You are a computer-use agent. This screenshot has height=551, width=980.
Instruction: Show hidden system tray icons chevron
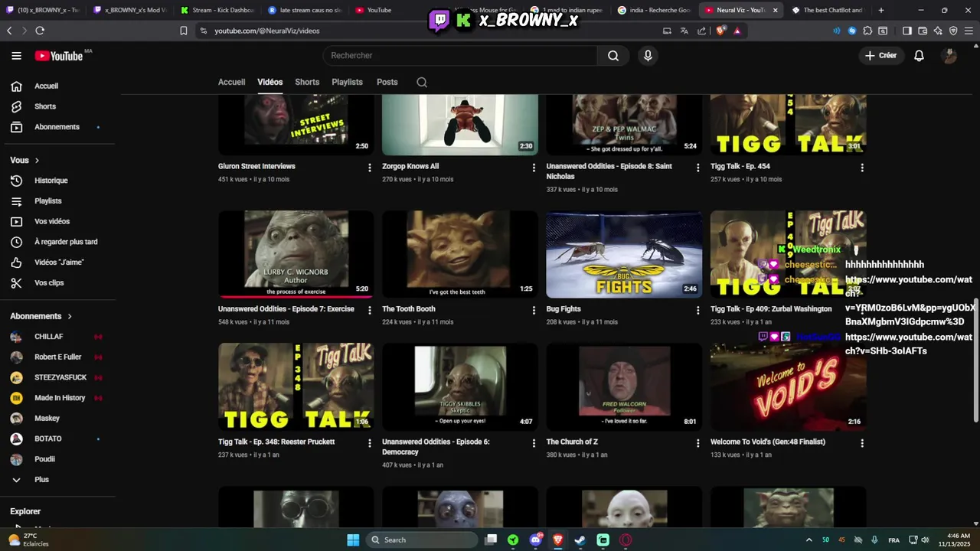tap(808, 540)
